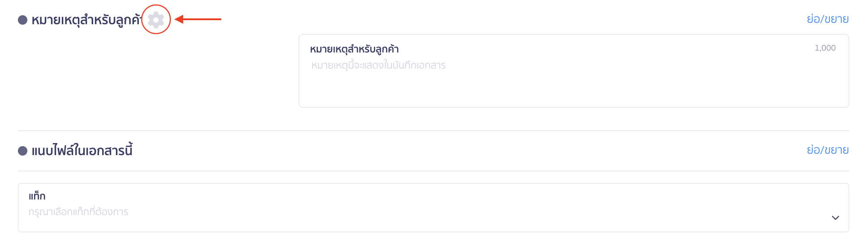Select the หมายเหตุสำหรับลูกค้า section heading

tap(86, 20)
